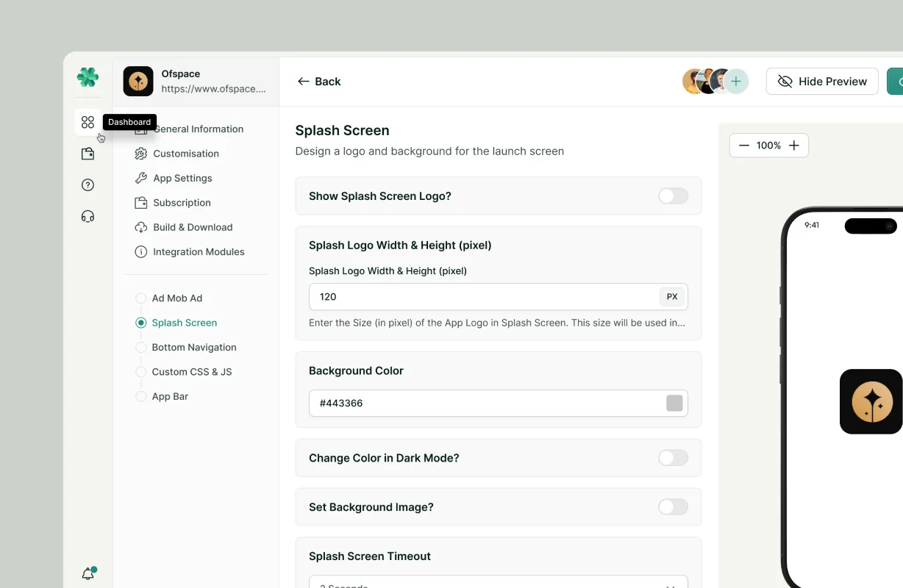Click the wallet icon in left rail

click(x=88, y=154)
